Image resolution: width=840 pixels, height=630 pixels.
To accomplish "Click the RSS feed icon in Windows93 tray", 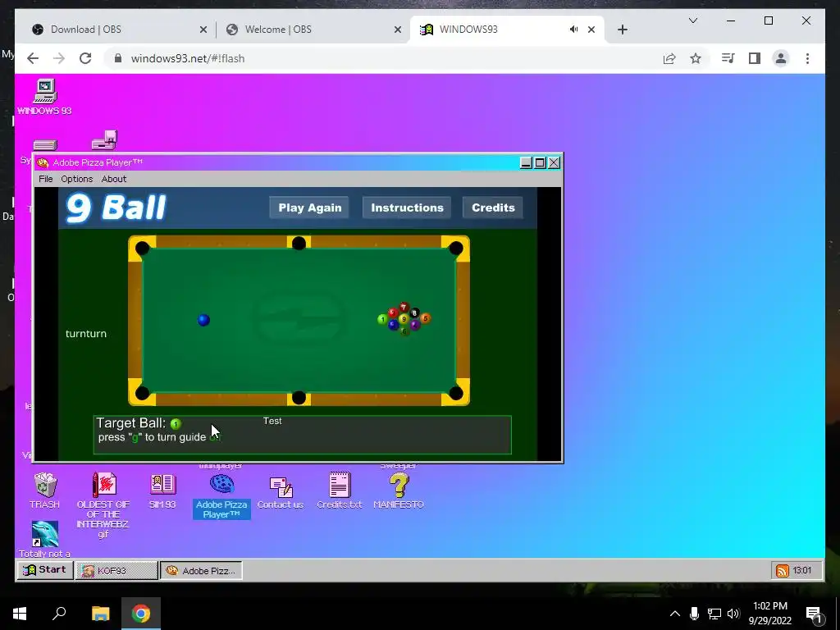I will coord(782,571).
